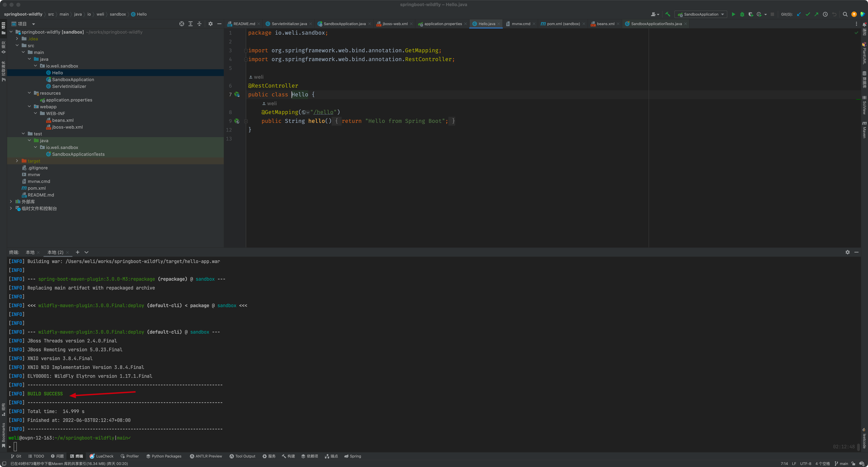Add a new terminal tab with plus

point(77,252)
